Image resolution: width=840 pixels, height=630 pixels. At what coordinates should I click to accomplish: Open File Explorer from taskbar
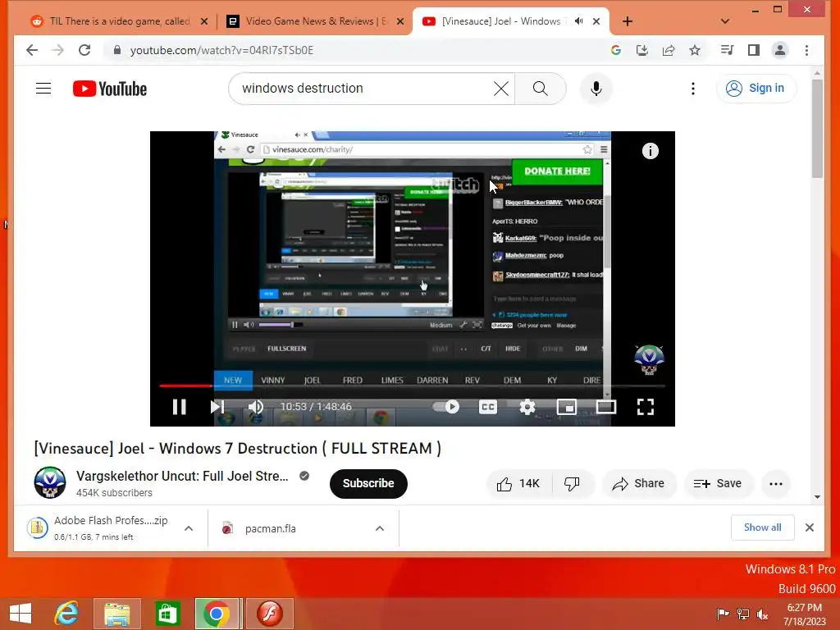pyautogui.click(x=116, y=613)
